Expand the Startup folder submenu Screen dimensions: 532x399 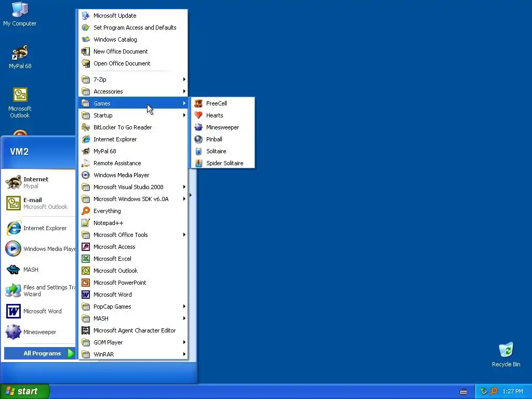click(x=133, y=115)
